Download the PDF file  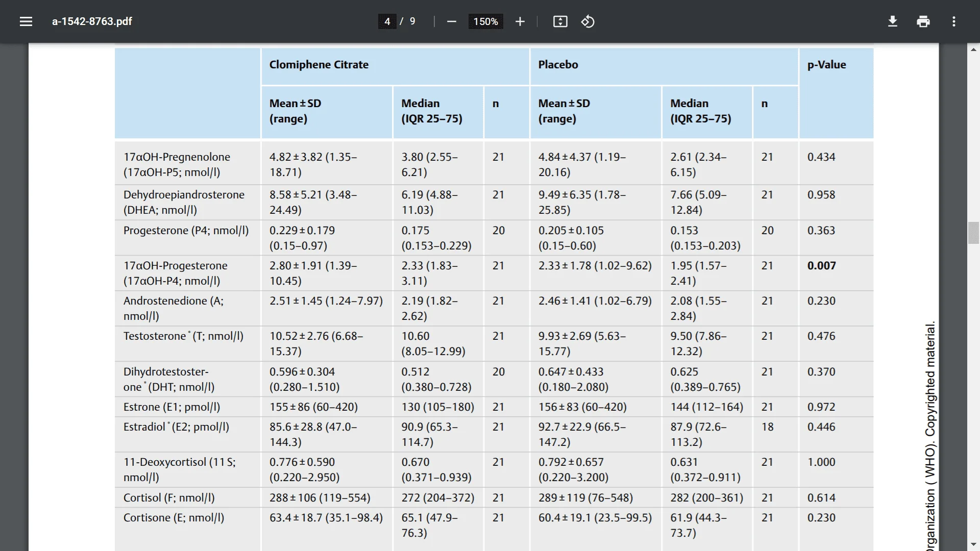(x=892, y=21)
